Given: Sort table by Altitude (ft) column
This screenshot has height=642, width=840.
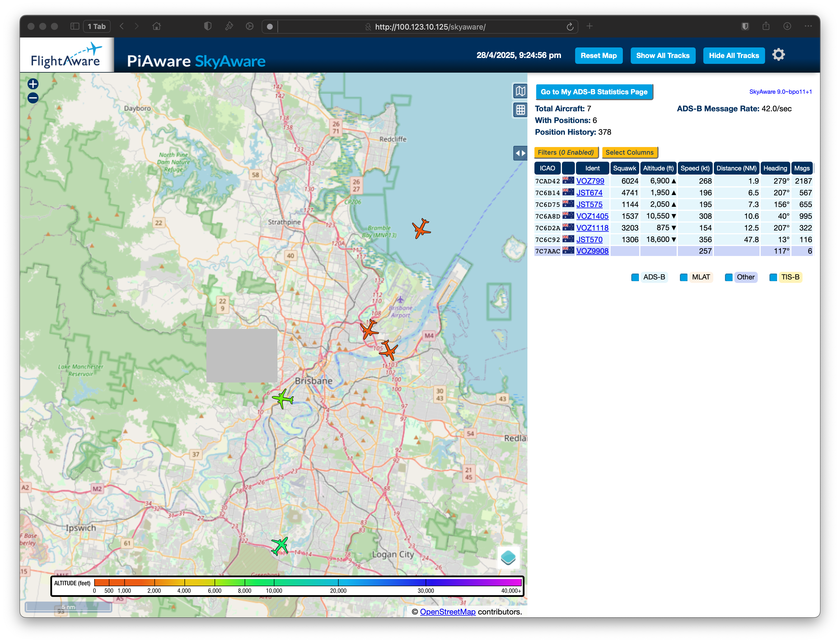Looking at the screenshot, I should click(658, 168).
